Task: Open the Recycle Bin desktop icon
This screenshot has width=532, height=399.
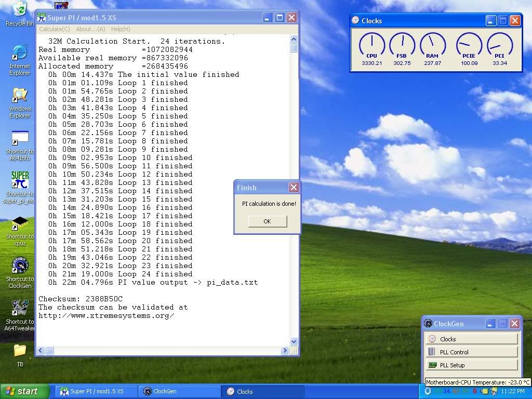Action: (20, 14)
